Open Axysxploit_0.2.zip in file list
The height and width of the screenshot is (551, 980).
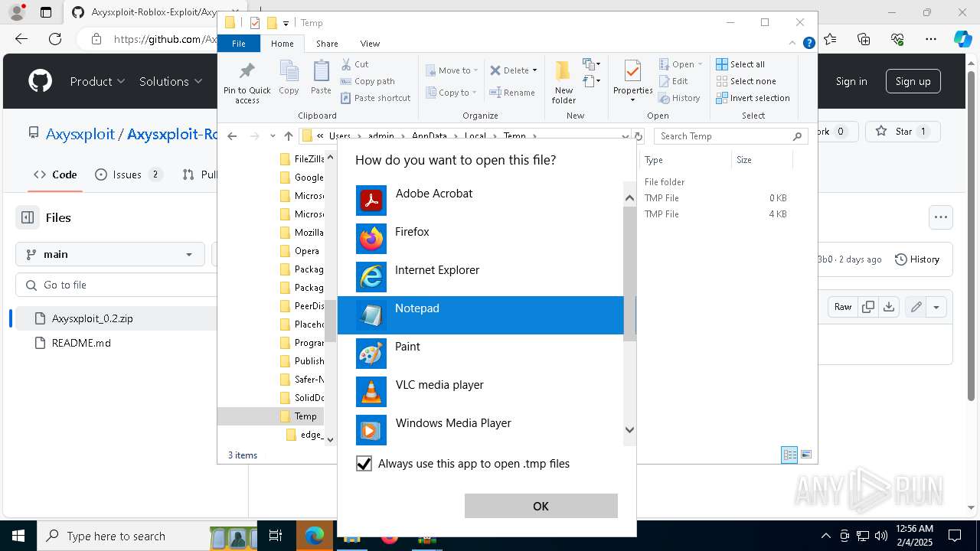(x=92, y=318)
